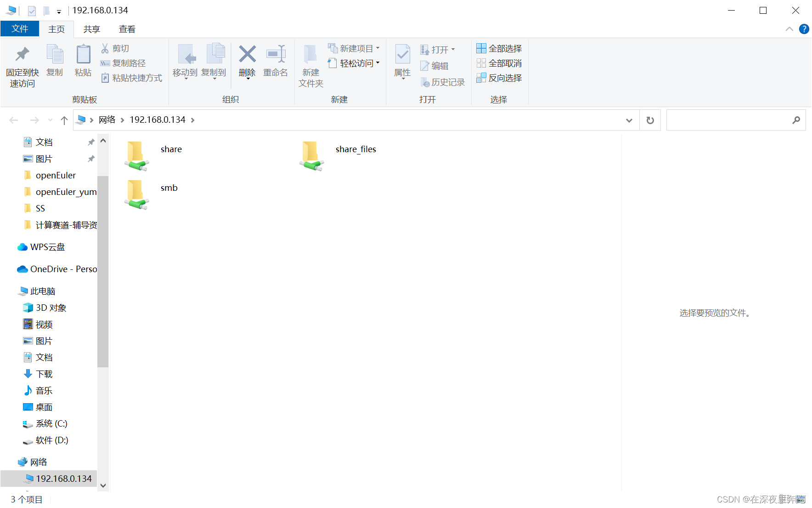Viewport: 812px width, 508px height.
Task: Pin current folder to Quick Access
Action: (22, 64)
